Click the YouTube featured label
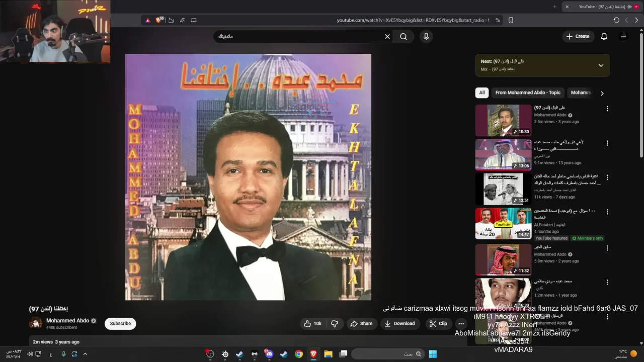 (551, 238)
